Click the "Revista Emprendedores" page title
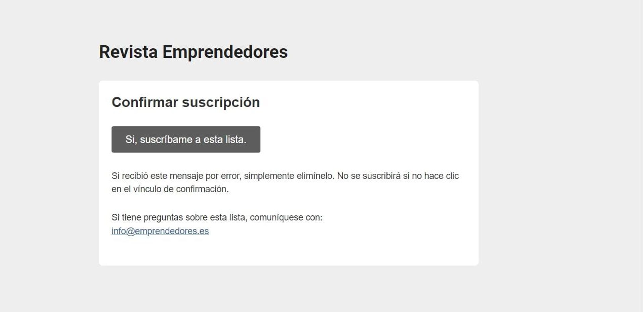 pyautogui.click(x=193, y=52)
